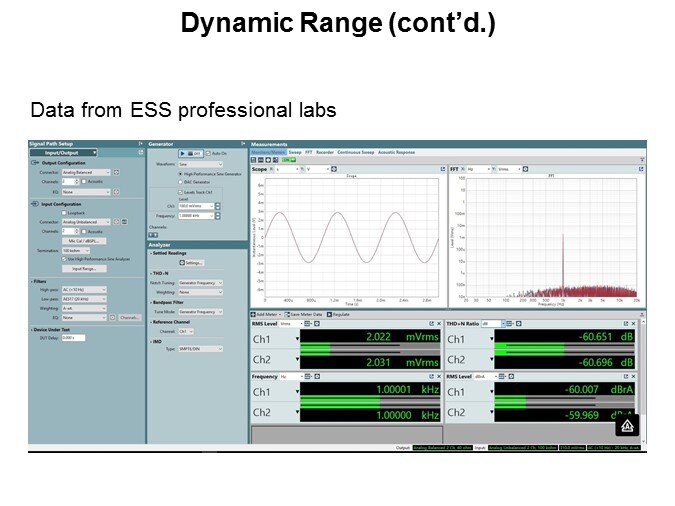Expand the High-pass filter dropdown

(x=83, y=291)
